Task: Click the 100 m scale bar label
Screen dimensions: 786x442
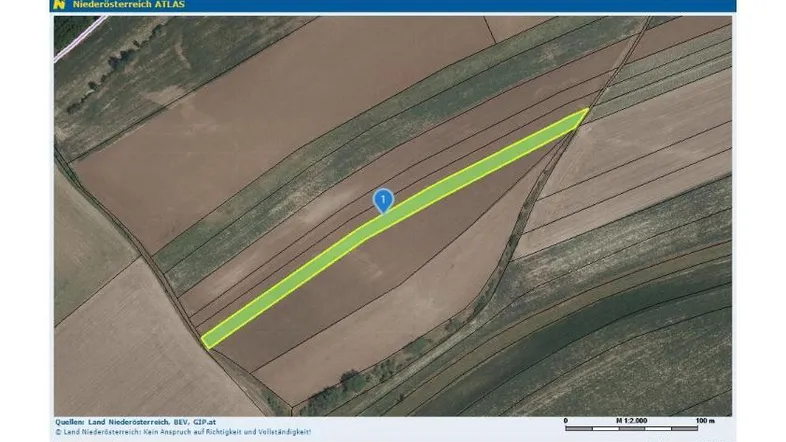Action: [x=705, y=420]
